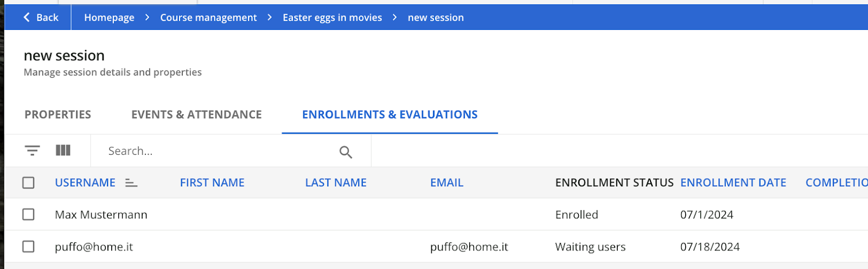Sort by the First Name column
This screenshot has width=868, height=269.
[x=212, y=183]
